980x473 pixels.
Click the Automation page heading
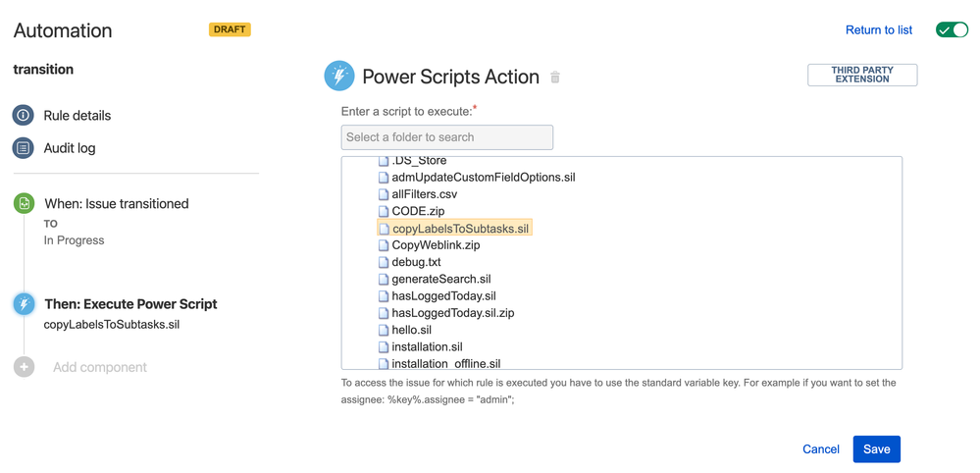point(63,30)
